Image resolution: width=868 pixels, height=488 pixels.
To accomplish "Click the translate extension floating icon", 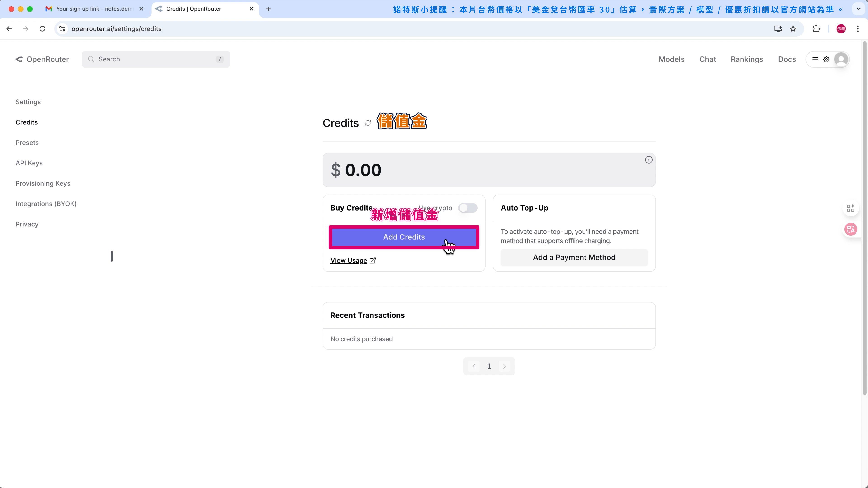I will tap(851, 229).
